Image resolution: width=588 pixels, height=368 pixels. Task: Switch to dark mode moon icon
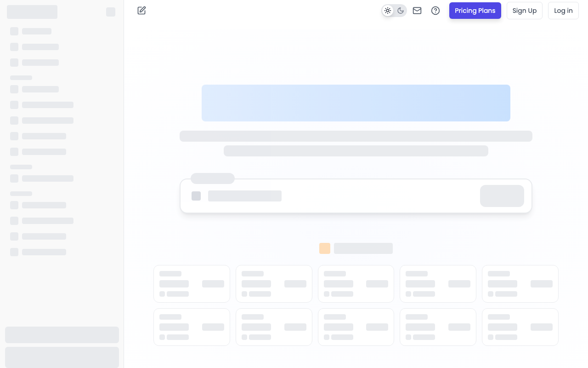pyautogui.click(x=401, y=11)
